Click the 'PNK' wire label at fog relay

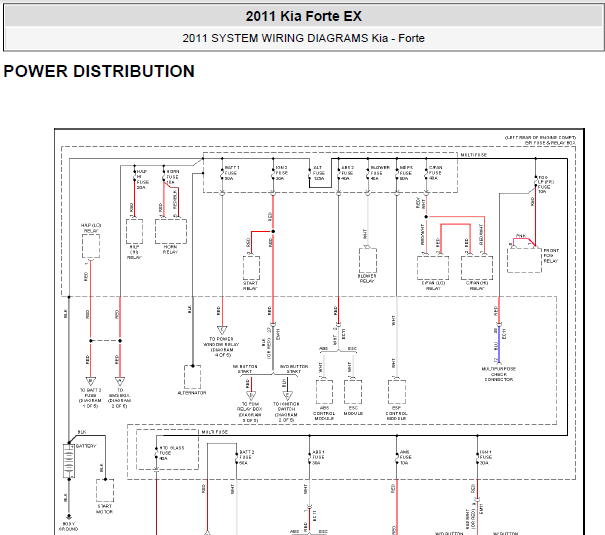(521, 236)
